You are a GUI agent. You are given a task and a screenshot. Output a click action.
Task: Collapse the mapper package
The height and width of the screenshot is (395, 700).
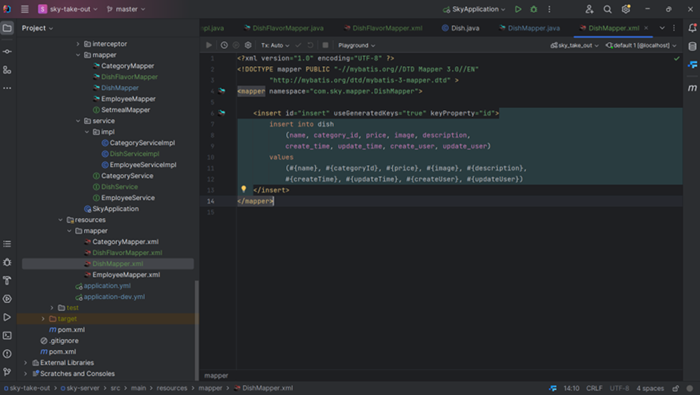coord(78,55)
